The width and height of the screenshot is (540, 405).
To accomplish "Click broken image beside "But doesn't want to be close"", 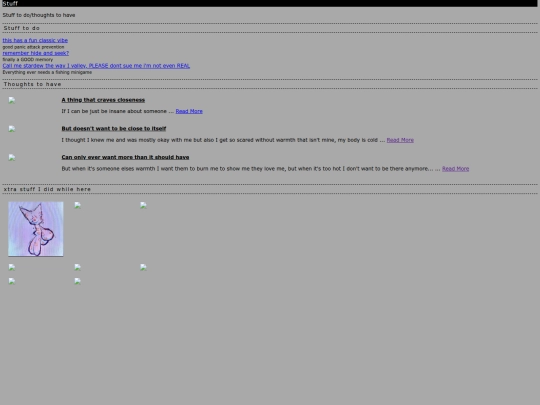I will (x=12, y=129).
